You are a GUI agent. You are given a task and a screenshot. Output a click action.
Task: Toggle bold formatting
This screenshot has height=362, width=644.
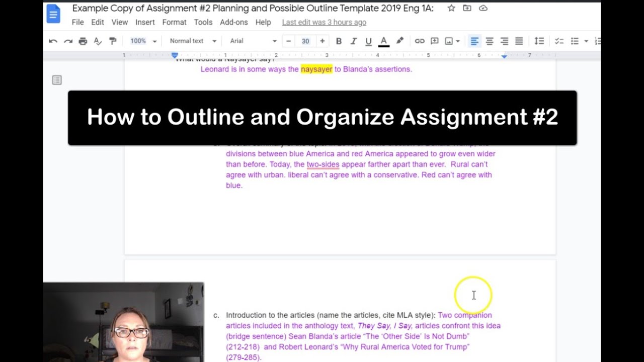339,41
